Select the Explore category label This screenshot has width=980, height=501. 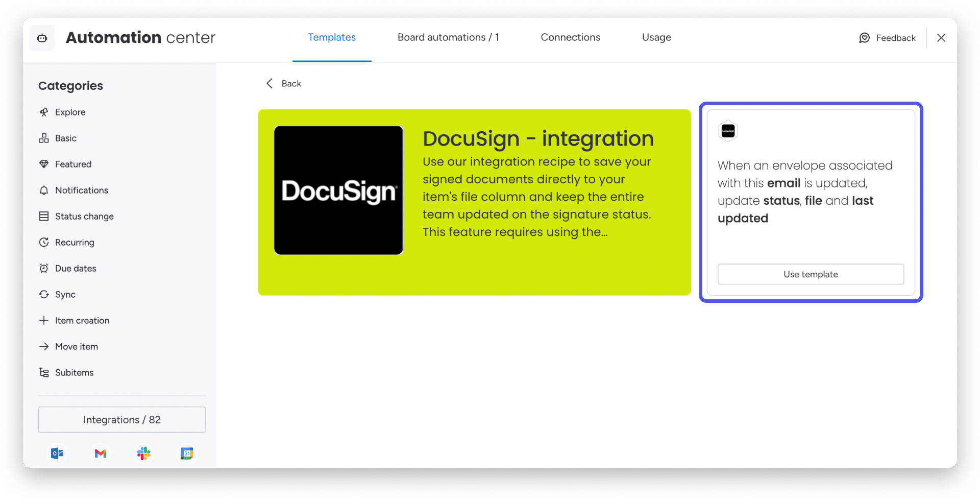70,112
